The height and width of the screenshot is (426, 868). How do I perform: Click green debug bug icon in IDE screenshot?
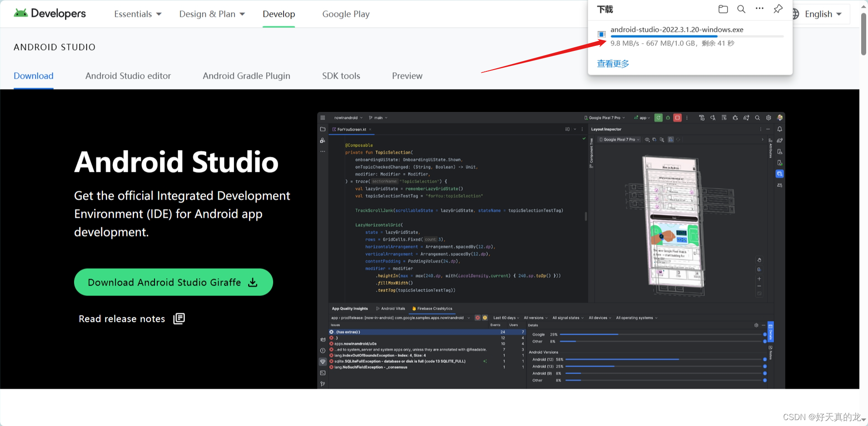(668, 118)
